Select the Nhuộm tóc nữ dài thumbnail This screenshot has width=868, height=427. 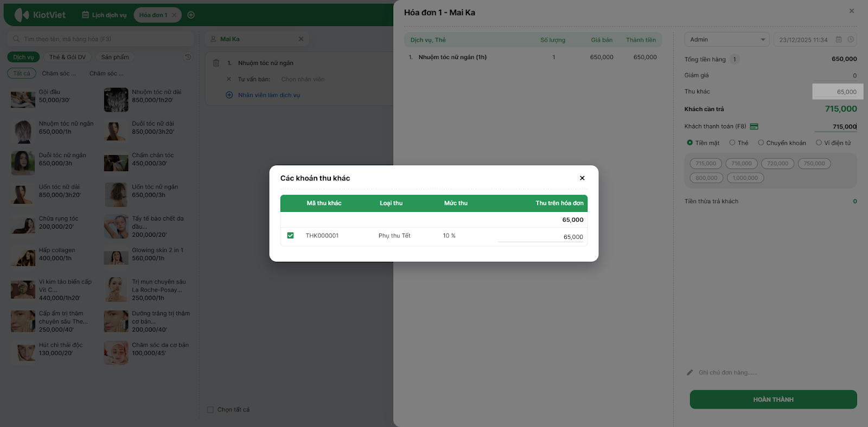click(116, 100)
